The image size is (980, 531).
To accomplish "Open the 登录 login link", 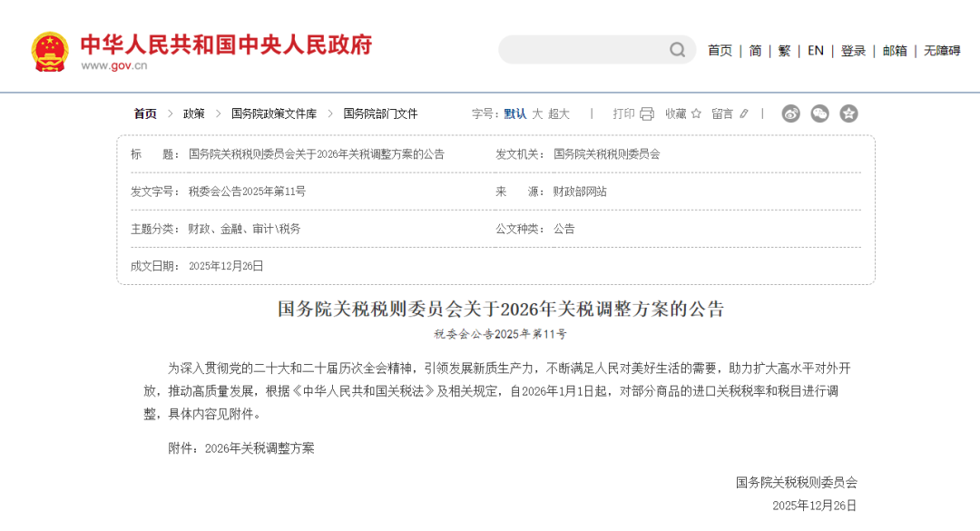I will [853, 51].
